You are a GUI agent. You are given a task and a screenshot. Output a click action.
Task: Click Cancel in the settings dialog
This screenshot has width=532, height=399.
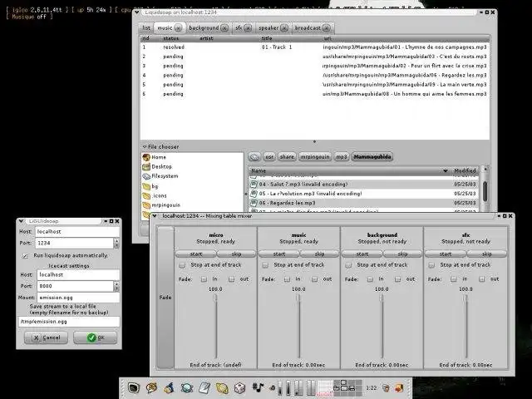click(47, 337)
